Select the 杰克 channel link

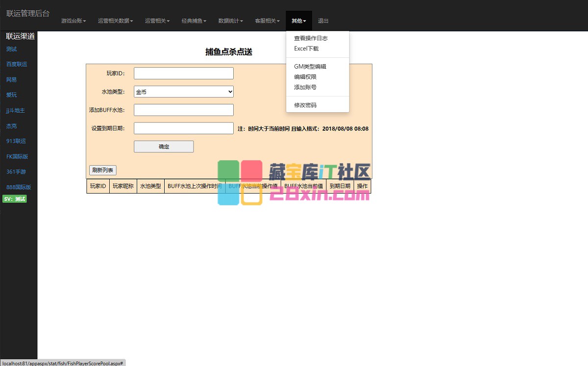pos(12,126)
